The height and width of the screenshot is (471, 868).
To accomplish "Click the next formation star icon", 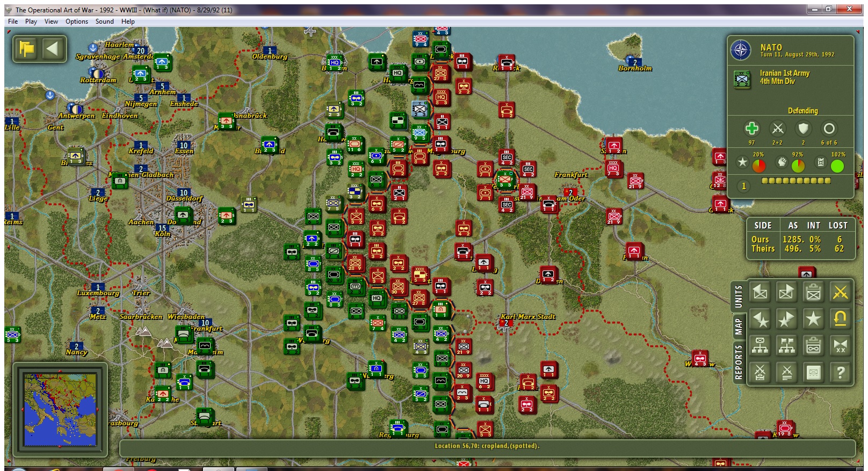I will pyautogui.click(x=786, y=319).
